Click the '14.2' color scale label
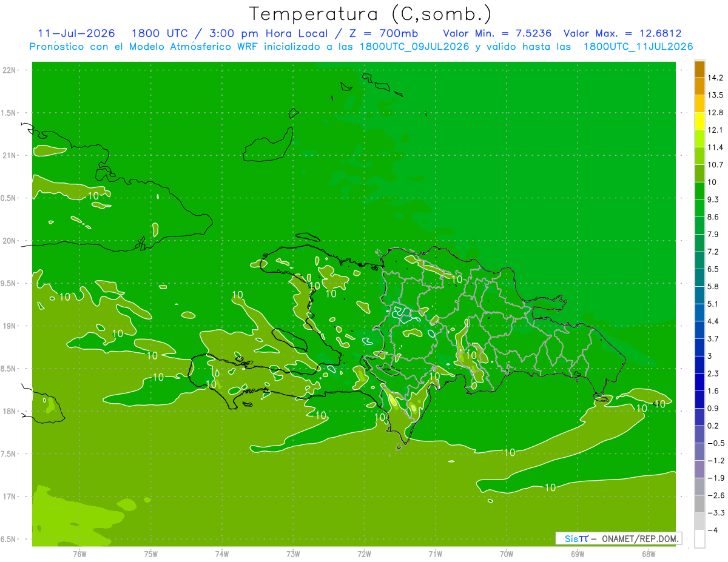The width and height of the screenshot is (728, 562). coord(716,78)
